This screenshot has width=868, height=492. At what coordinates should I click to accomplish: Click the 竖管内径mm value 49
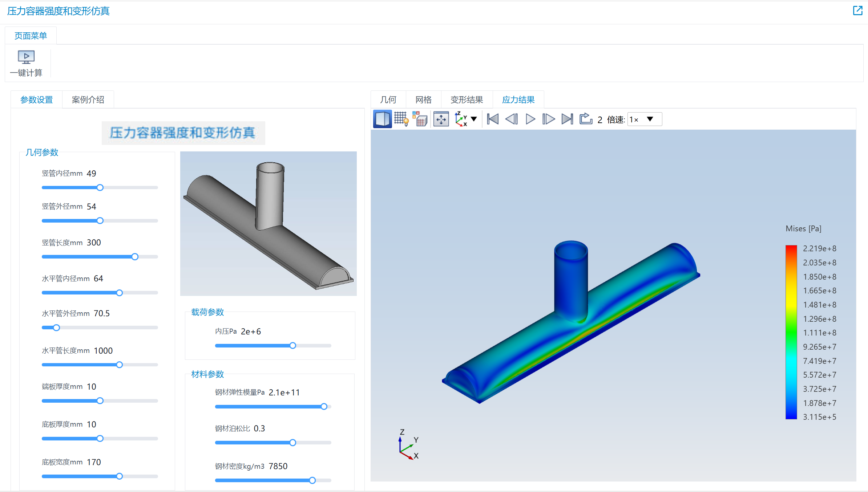coord(91,174)
